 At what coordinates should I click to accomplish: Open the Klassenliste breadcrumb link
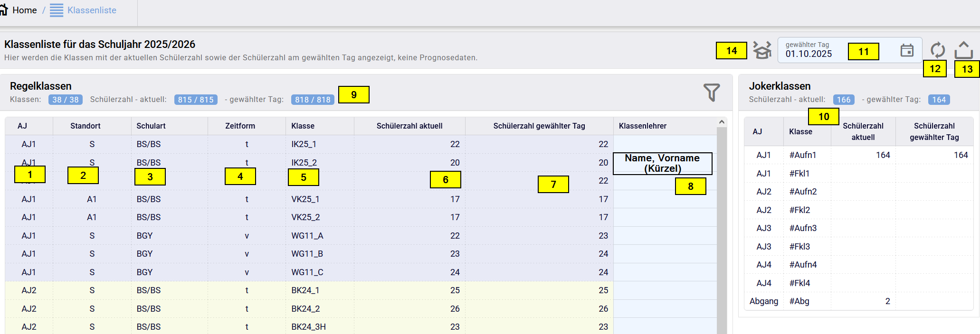(x=92, y=10)
